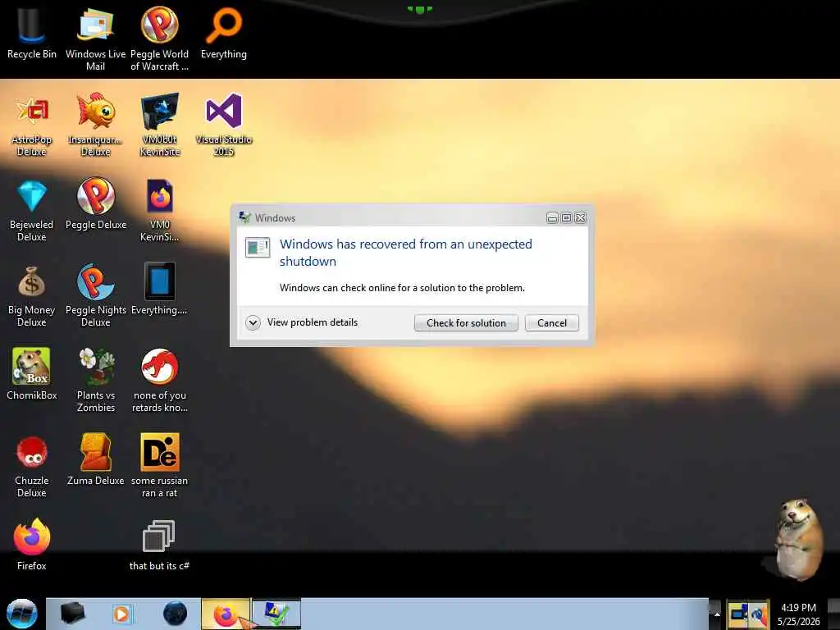
Task: Switch to Firefox in the taskbar
Action: pos(226,614)
